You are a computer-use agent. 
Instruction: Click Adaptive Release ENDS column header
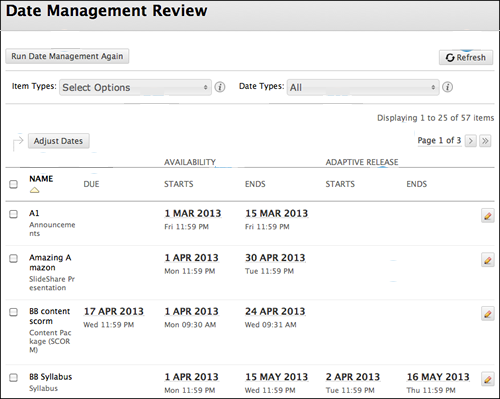pos(417,184)
